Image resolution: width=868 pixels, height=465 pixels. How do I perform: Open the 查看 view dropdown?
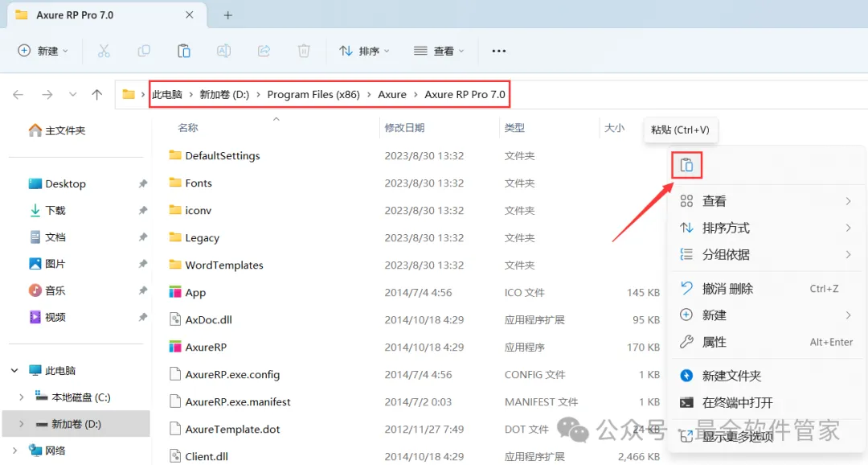[x=439, y=51]
